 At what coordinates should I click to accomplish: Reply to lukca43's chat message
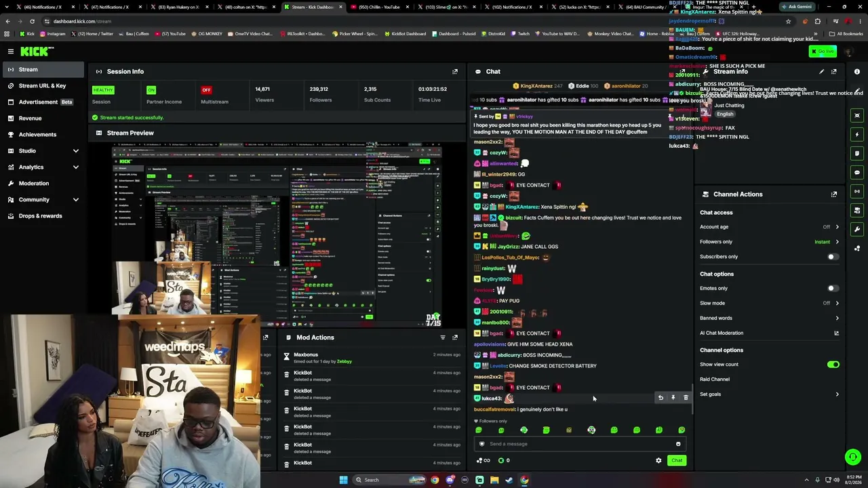coord(660,398)
